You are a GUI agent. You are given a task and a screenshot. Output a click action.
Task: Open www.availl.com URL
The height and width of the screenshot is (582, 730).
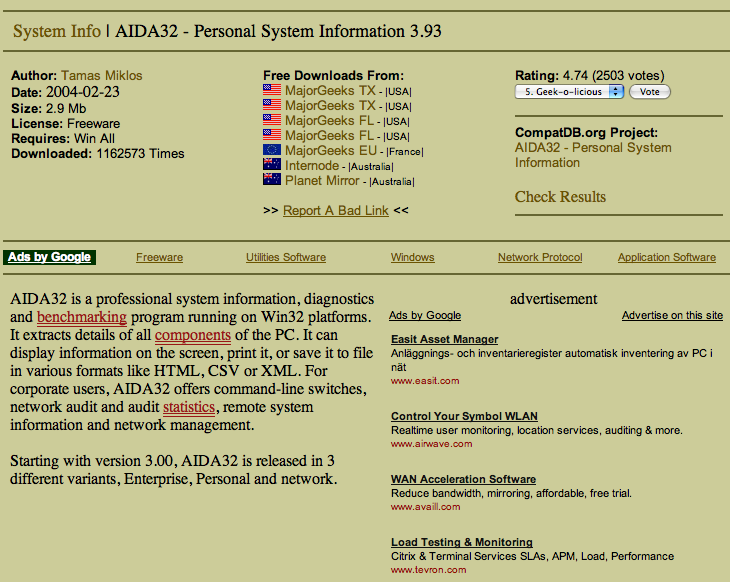(426, 507)
